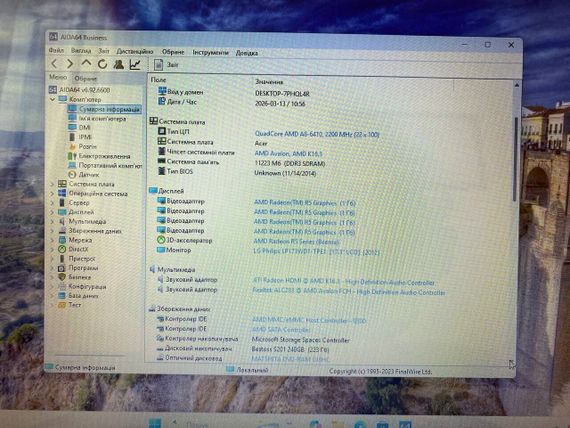The height and width of the screenshot is (428, 570).
Task: Expand the Операційна система tree branch
Action: click(x=52, y=194)
